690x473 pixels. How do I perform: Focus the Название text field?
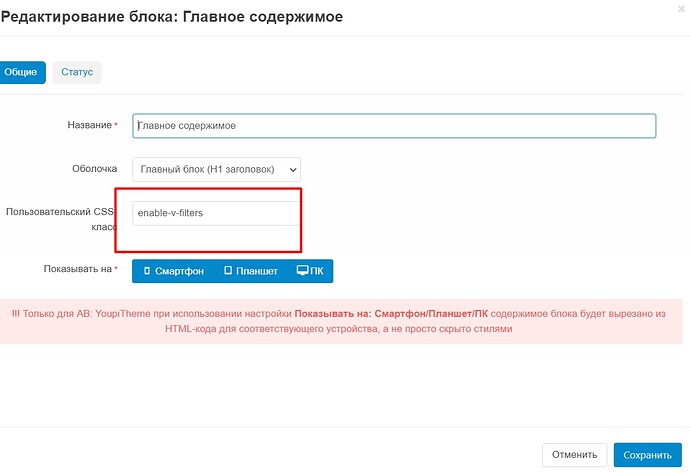pos(394,126)
